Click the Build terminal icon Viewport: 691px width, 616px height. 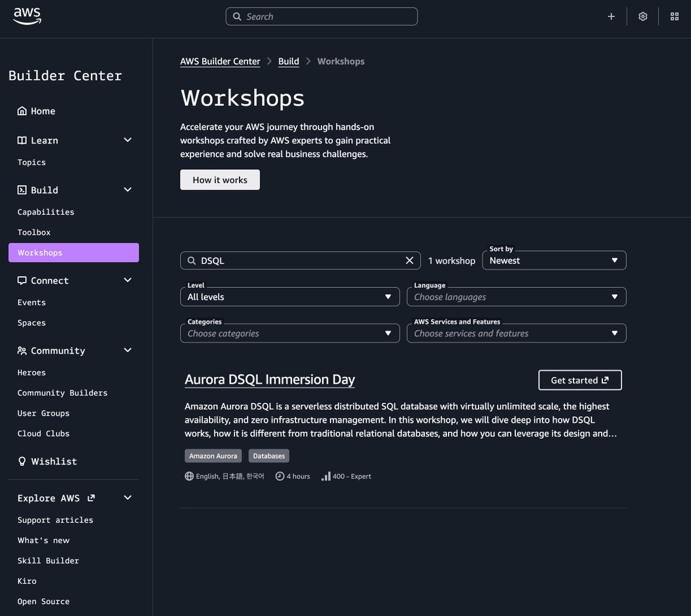point(22,190)
